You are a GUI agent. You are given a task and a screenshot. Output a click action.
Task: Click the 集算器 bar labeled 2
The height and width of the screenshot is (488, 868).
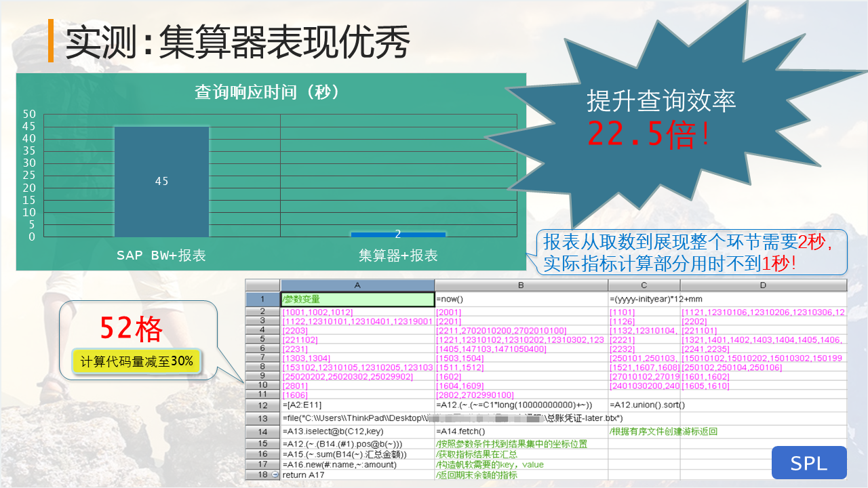coord(398,234)
